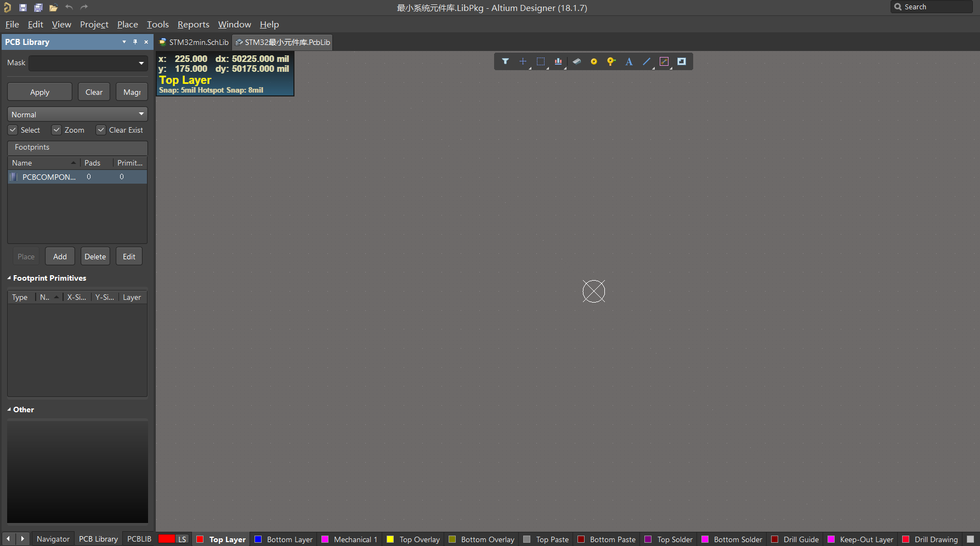The image size is (980, 546).
Task: Click the Altium Designer logo icon
Action: (7, 7)
